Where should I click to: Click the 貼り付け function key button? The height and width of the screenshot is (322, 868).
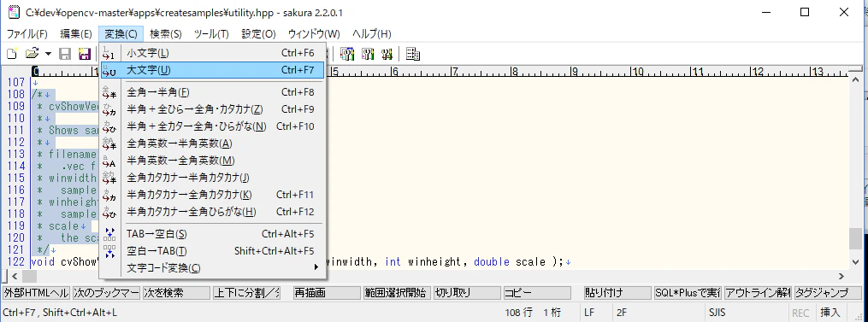(617, 293)
